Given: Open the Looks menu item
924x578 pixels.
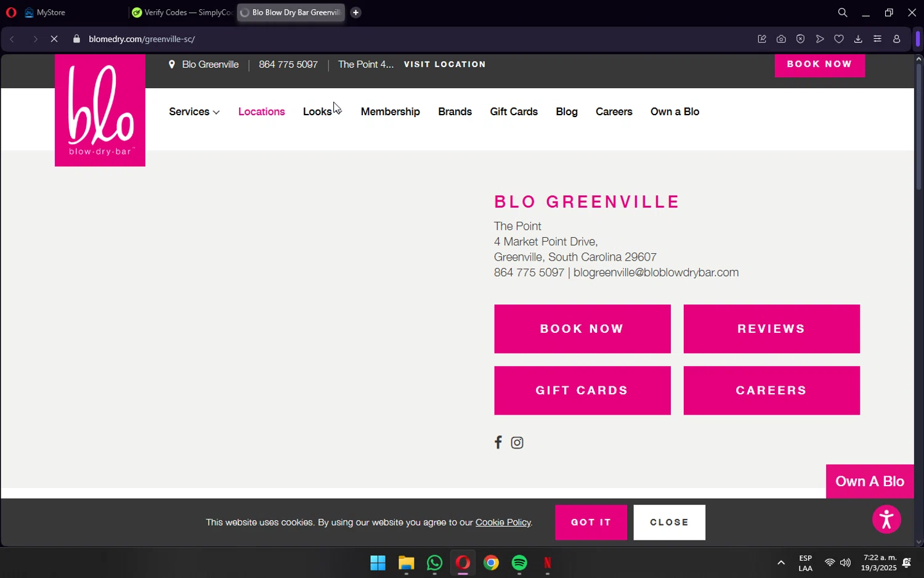Looking at the screenshot, I should 317,112.
